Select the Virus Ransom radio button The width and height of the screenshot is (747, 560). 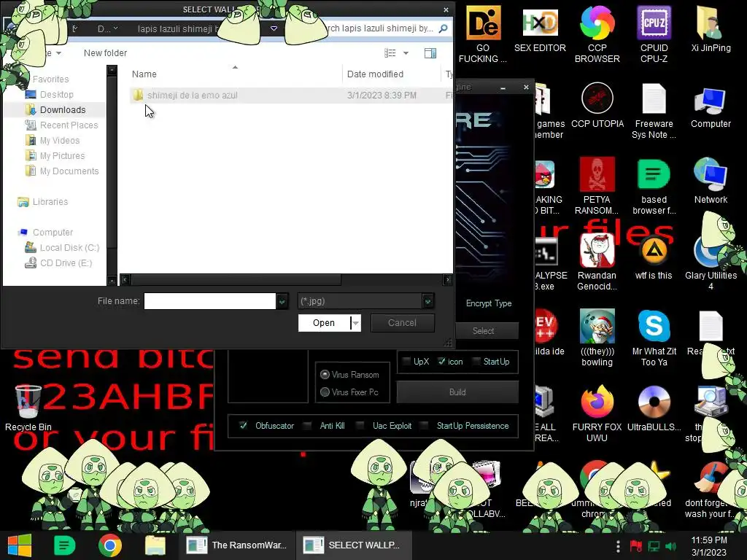pos(325,375)
